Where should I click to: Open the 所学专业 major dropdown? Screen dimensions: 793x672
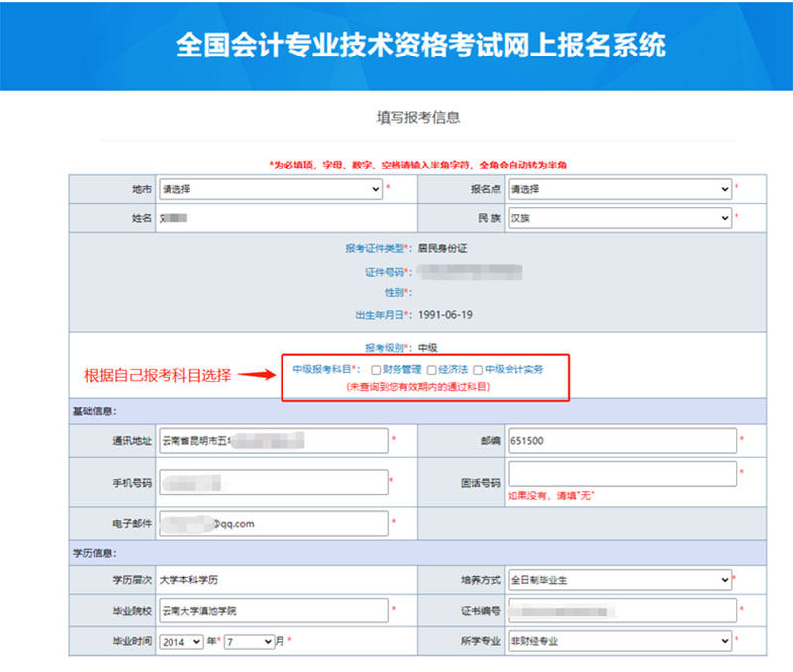tap(619, 641)
